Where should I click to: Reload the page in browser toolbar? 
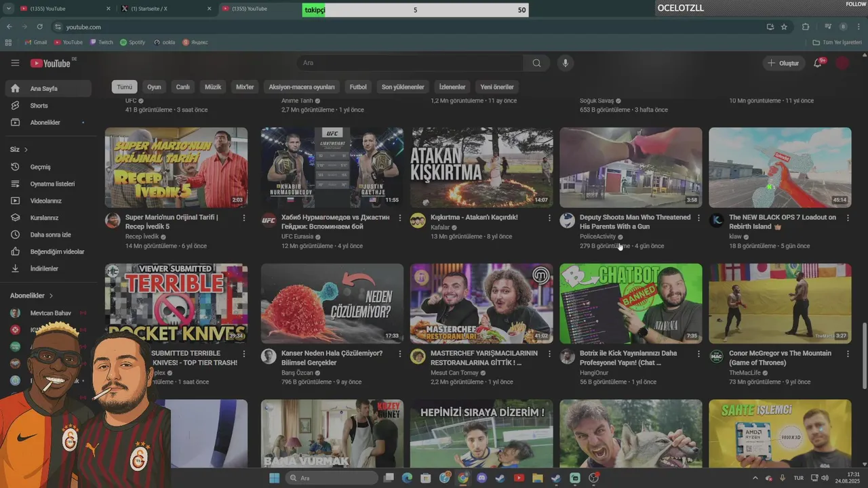pyautogui.click(x=39, y=26)
